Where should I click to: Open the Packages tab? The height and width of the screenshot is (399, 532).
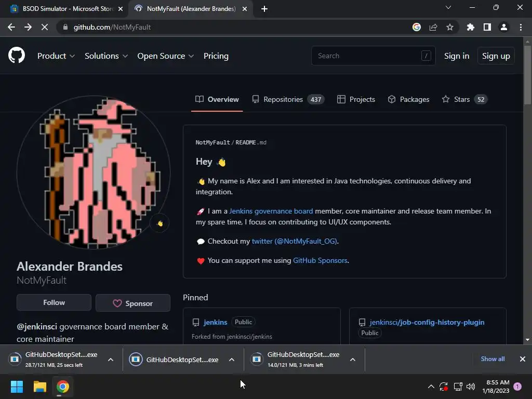click(408, 99)
